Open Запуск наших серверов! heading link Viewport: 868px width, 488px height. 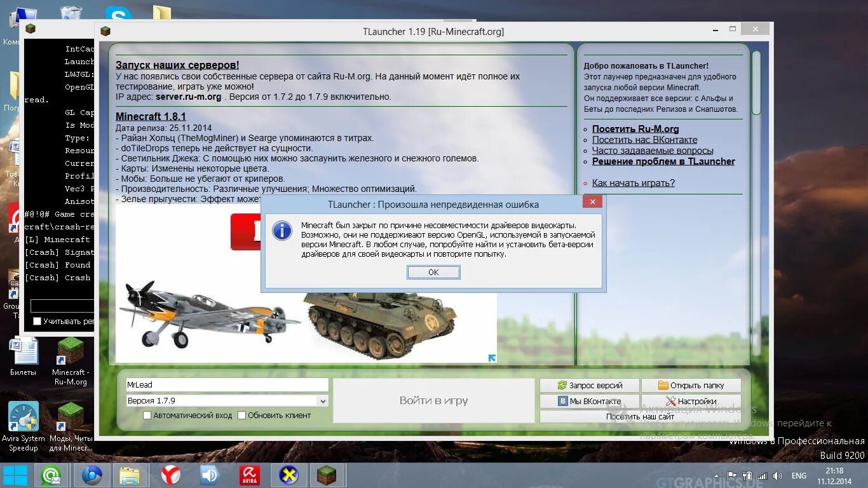pos(177,65)
